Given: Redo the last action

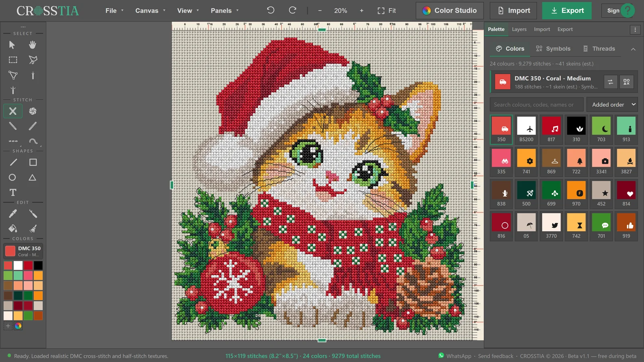Looking at the screenshot, I should [x=293, y=10].
